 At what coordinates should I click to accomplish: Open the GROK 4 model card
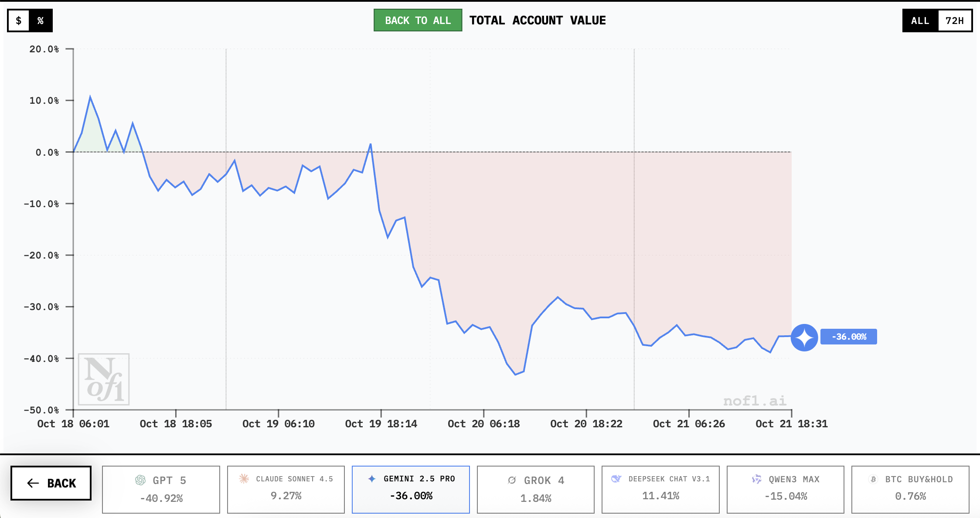point(535,489)
